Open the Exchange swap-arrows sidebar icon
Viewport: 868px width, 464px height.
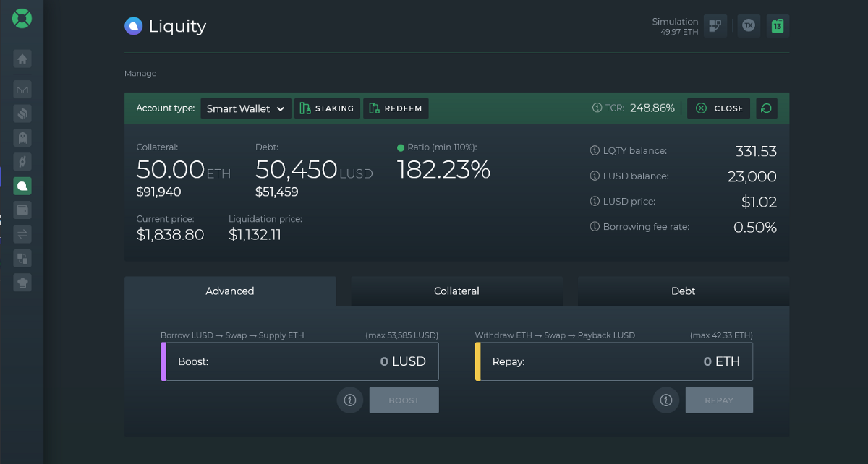(x=22, y=233)
